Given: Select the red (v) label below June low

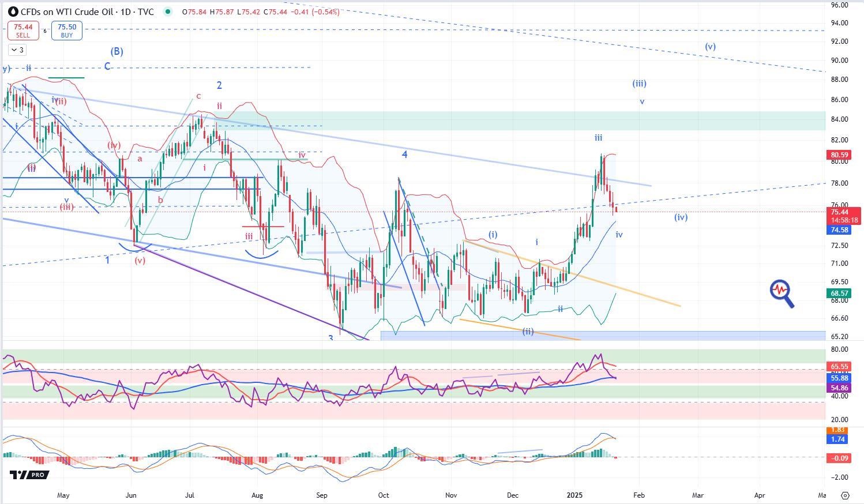Looking at the screenshot, I should tap(140, 261).
